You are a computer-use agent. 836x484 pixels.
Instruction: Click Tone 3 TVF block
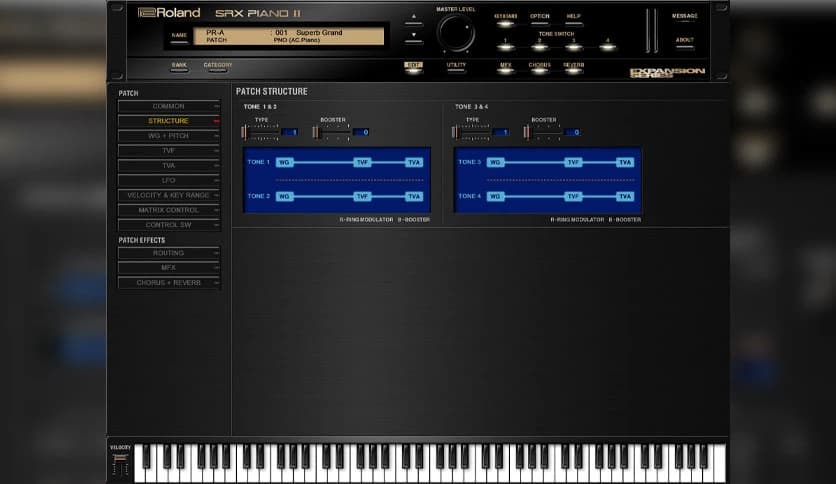pyautogui.click(x=573, y=163)
